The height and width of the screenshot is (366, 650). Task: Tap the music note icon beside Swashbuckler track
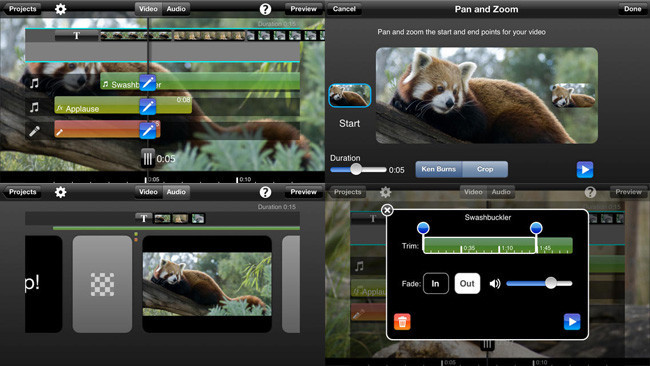[34, 83]
